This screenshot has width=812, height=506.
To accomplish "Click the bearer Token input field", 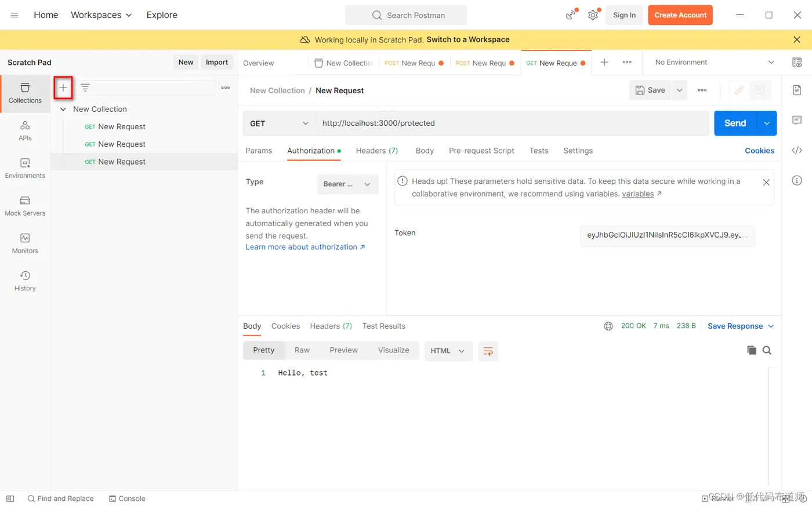I will (668, 235).
